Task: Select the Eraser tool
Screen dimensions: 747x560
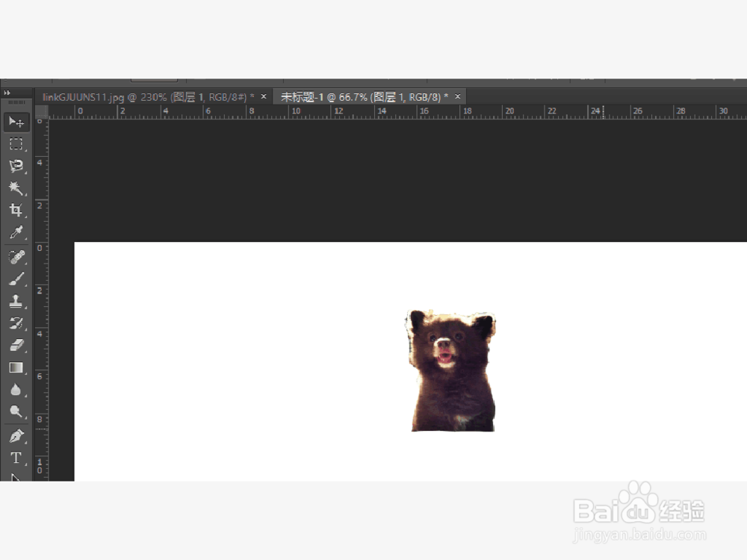Action: [x=16, y=345]
